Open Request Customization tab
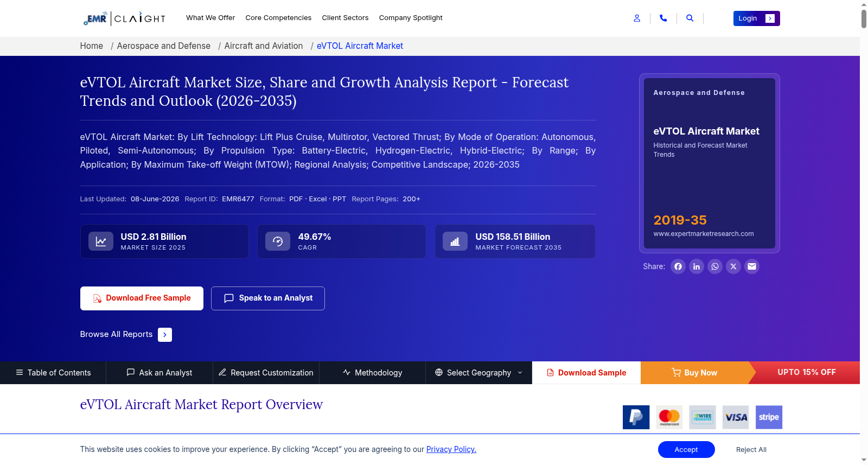Image resolution: width=868 pixels, height=465 pixels. [x=266, y=373]
